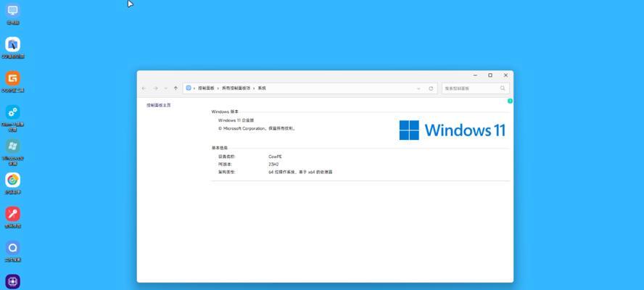
Task: Open the blue gears desktop icon
Action: (x=13, y=112)
